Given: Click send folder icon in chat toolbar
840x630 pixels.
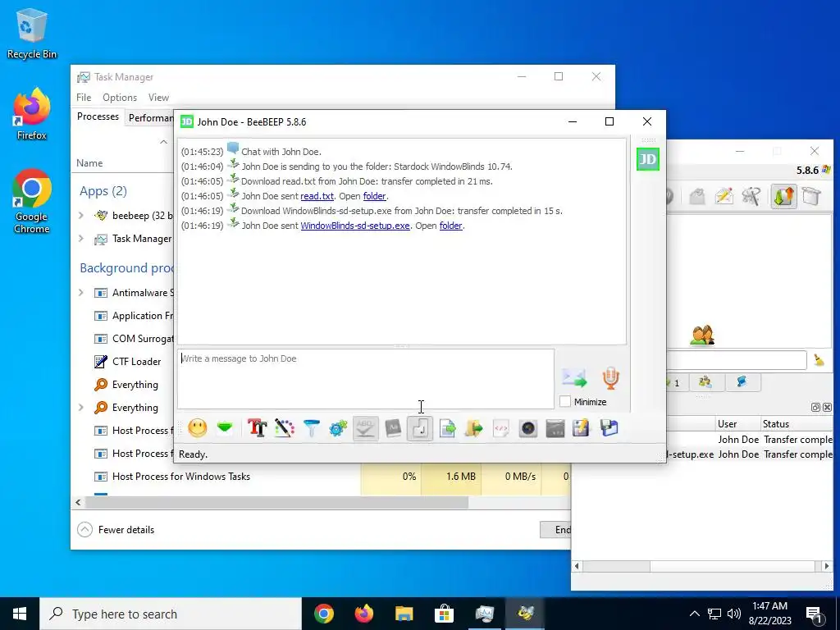Looking at the screenshot, I should (x=474, y=428).
